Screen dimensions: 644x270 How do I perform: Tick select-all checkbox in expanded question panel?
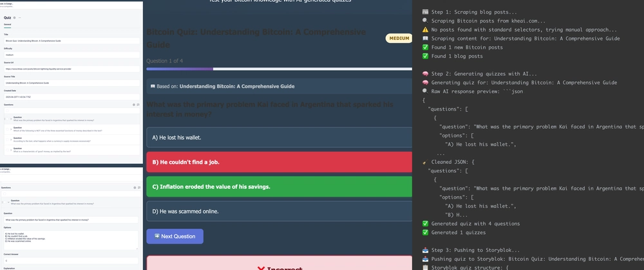[5, 194]
